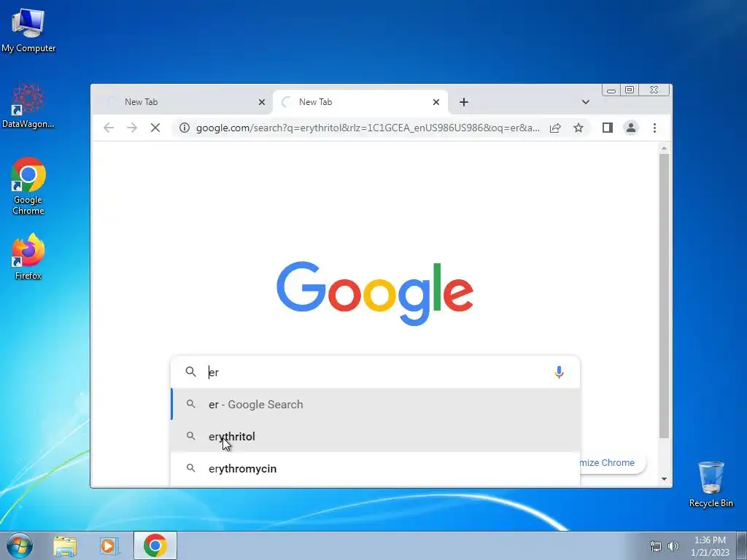This screenshot has width=747, height=560.
Task: Click the scrollbar up arrow
Action: pos(664,149)
